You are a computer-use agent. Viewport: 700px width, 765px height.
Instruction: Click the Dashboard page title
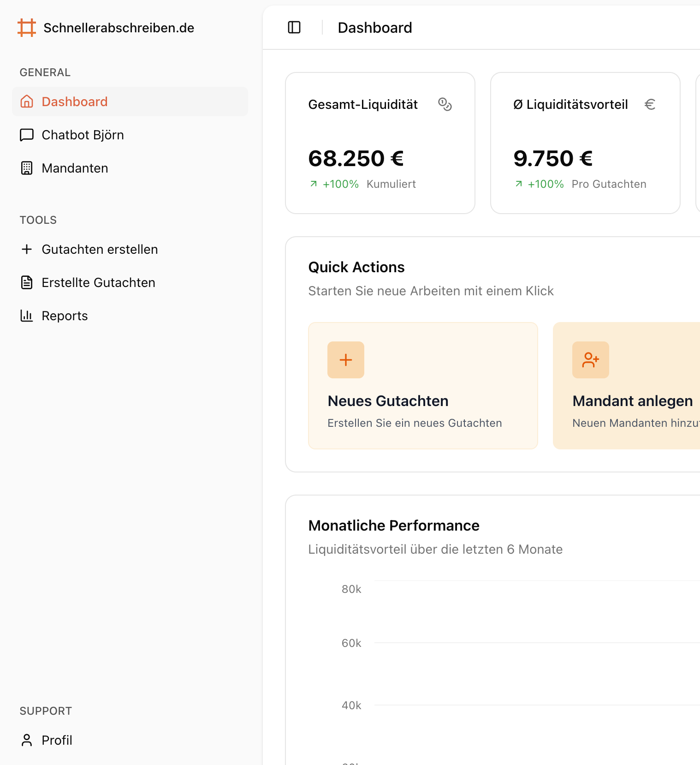(375, 28)
